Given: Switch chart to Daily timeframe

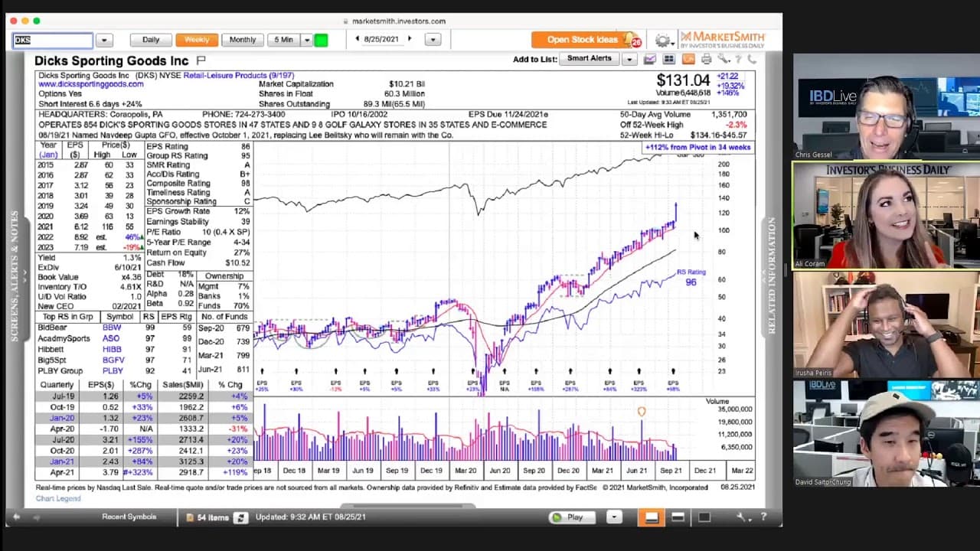Looking at the screenshot, I should tap(151, 40).
